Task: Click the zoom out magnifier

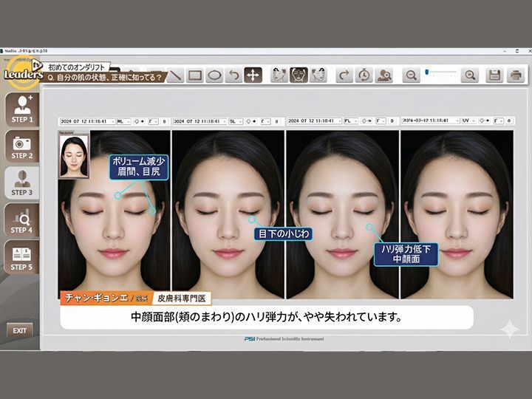Action: (411, 75)
